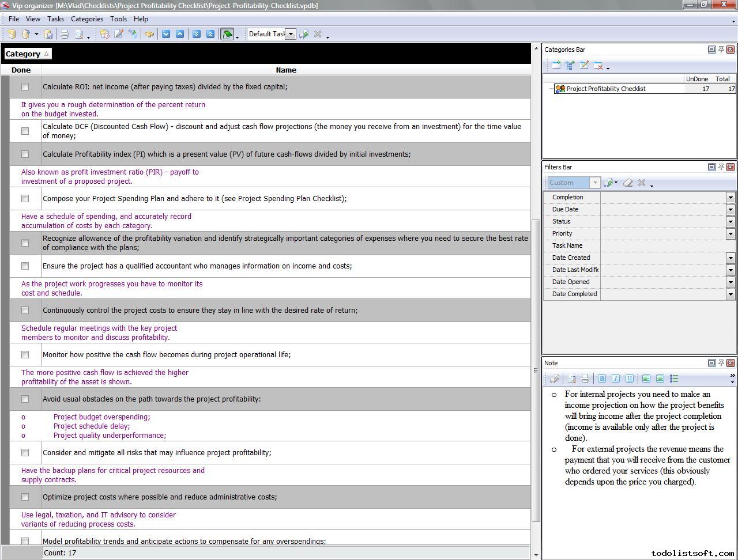Click the Category grouping header button
The image size is (738, 560).
[x=27, y=54]
